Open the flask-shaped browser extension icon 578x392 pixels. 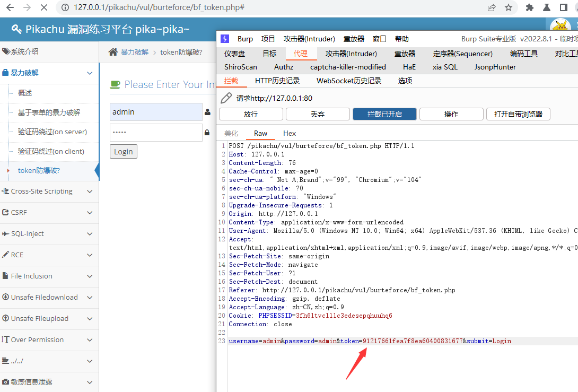547,7
